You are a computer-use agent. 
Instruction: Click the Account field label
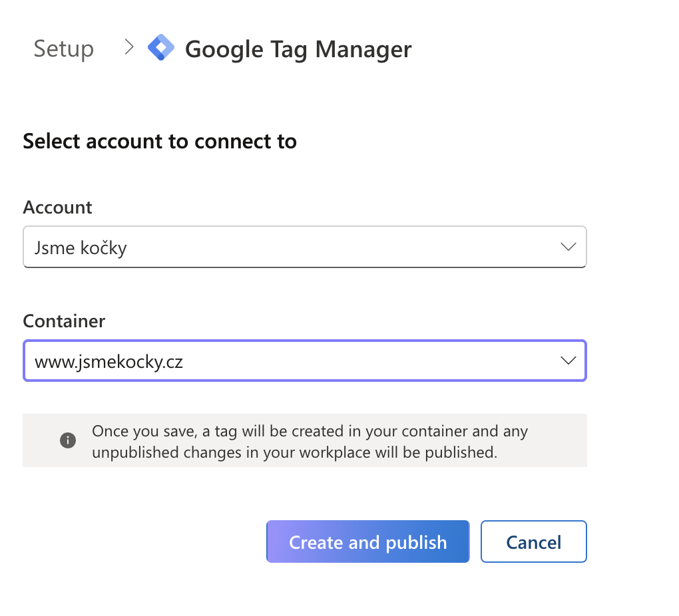pos(57,208)
